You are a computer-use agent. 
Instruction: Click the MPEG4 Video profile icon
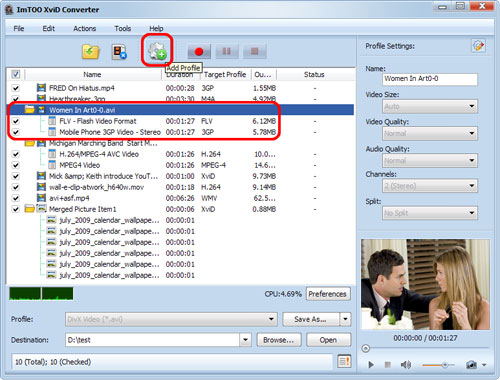52,165
